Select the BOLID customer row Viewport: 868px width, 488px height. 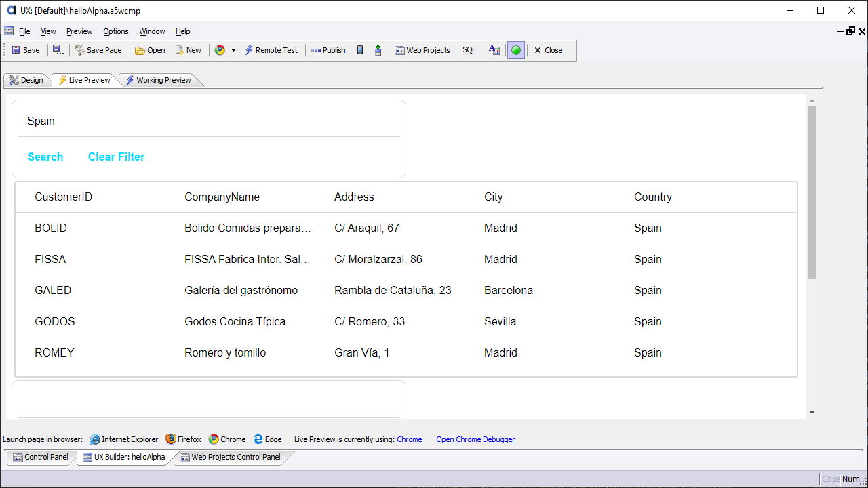pos(406,228)
